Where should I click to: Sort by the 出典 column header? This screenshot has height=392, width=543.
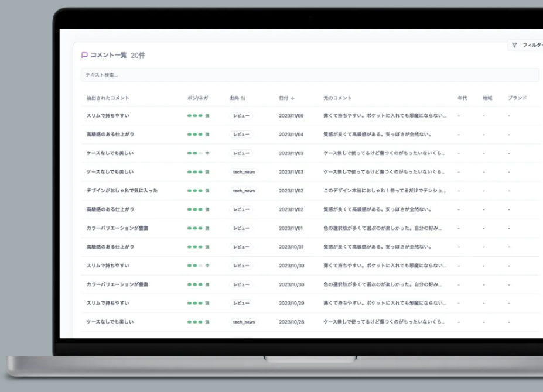click(237, 98)
